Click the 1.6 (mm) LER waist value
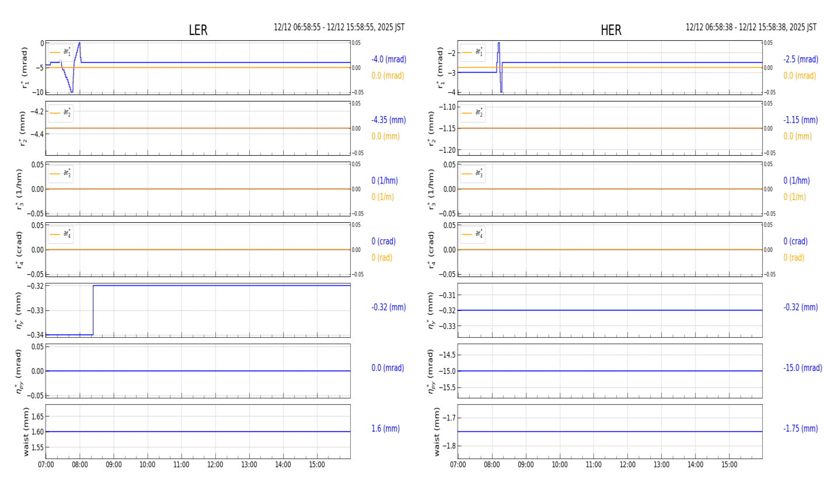The image size is (824, 504). click(x=385, y=429)
